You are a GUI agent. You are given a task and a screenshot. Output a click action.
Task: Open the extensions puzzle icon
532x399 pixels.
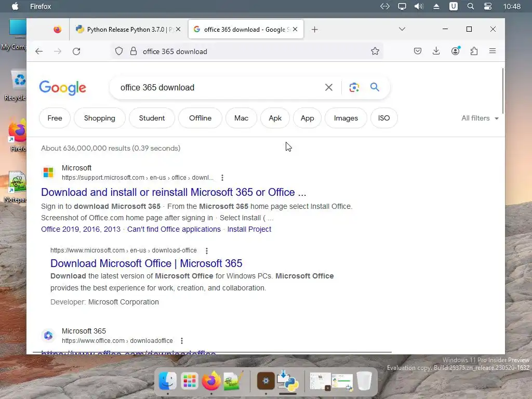(x=474, y=51)
